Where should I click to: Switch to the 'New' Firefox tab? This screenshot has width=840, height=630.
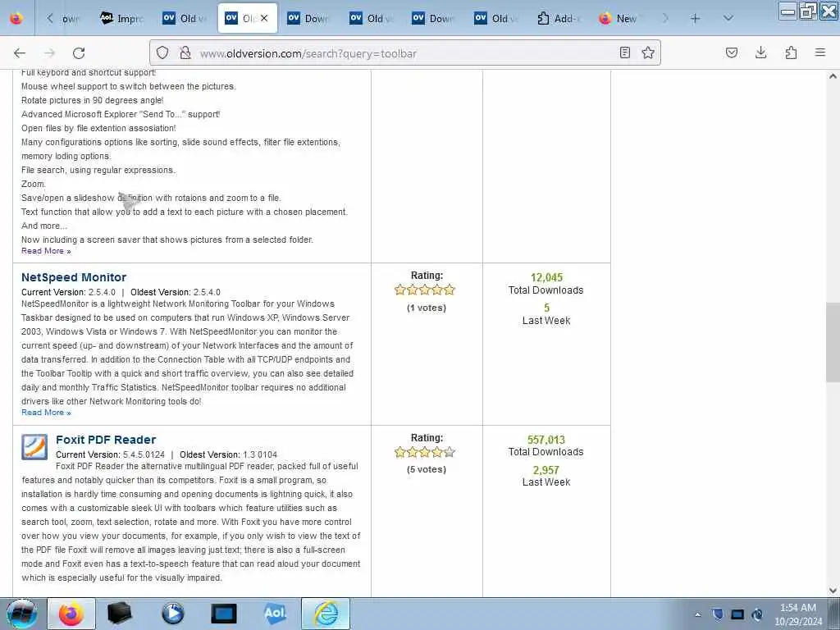(x=621, y=18)
